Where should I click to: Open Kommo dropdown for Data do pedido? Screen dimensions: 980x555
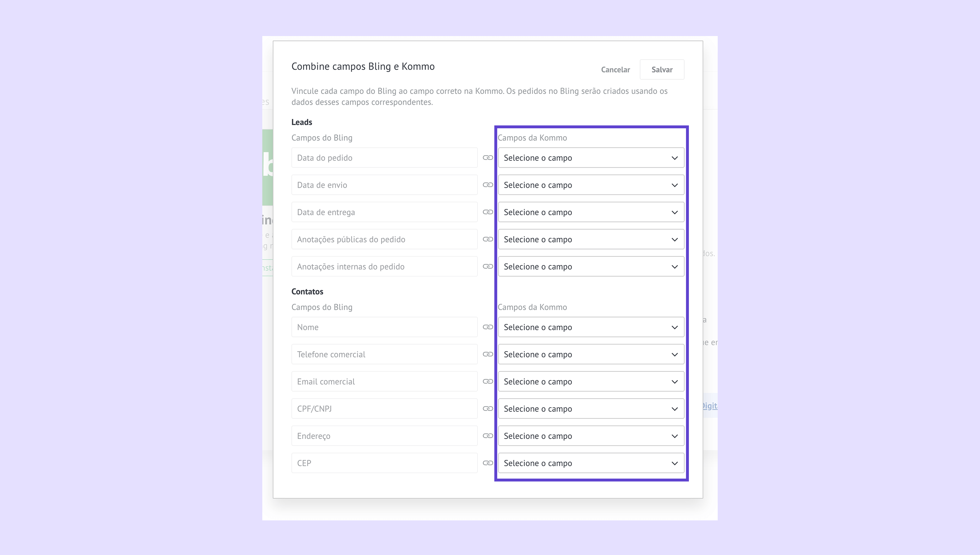[x=591, y=158]
